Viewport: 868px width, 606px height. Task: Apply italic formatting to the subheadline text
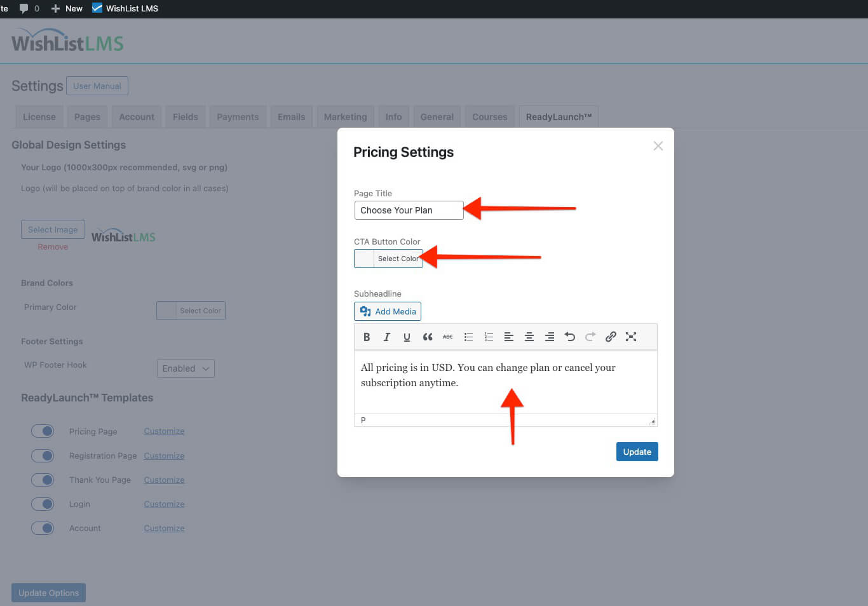tap(387, 337)
